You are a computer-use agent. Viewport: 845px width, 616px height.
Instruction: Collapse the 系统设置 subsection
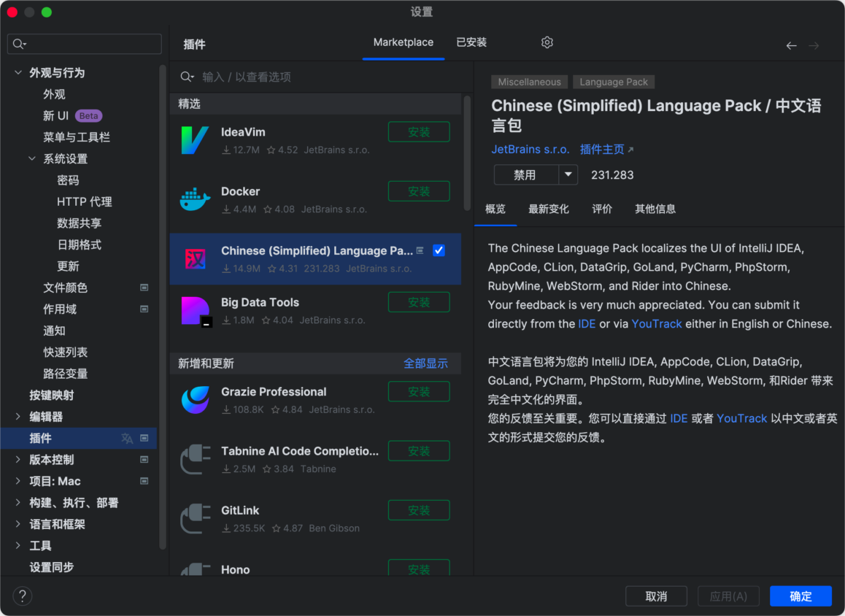(32, 159)
